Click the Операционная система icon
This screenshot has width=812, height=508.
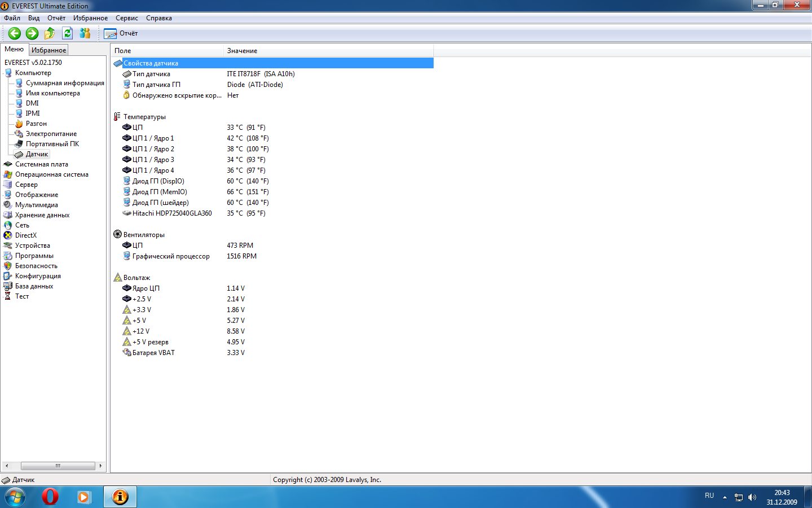coord(8,174)
